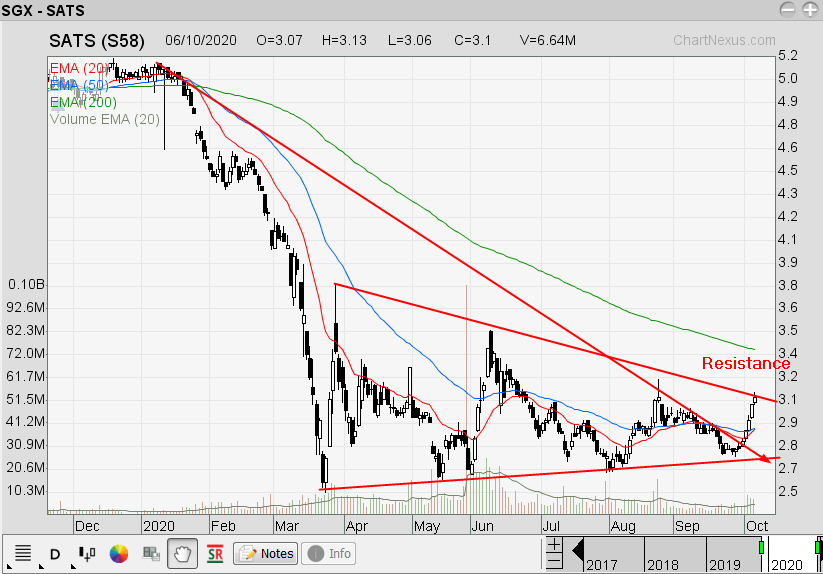Click the save chart layout icon
Image resolution: width=823 pixels, height=574 pixels.
click(x=151, y=554)
